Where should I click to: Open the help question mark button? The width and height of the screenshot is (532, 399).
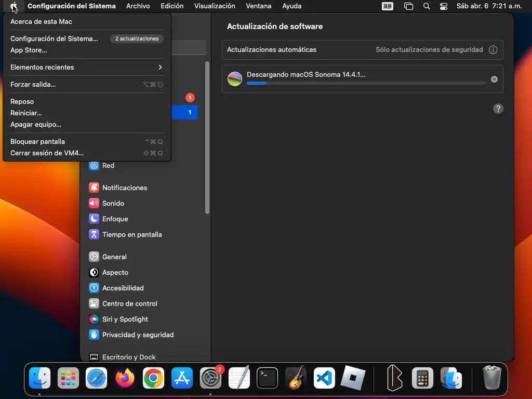point(498,109)
